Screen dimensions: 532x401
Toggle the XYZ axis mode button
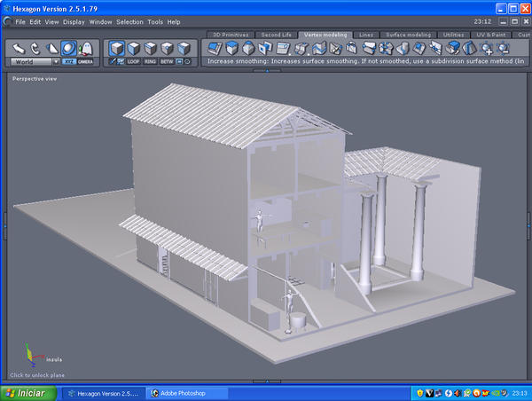[68, 62]
